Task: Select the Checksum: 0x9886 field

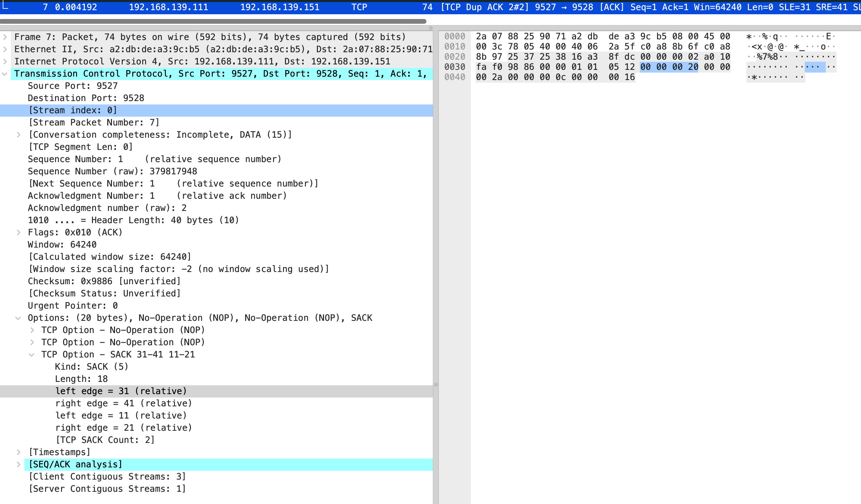Action: click(x=104, y=282)
